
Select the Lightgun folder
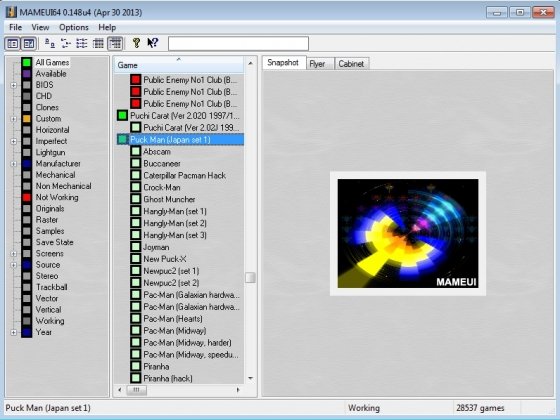(x=50, y=152)
